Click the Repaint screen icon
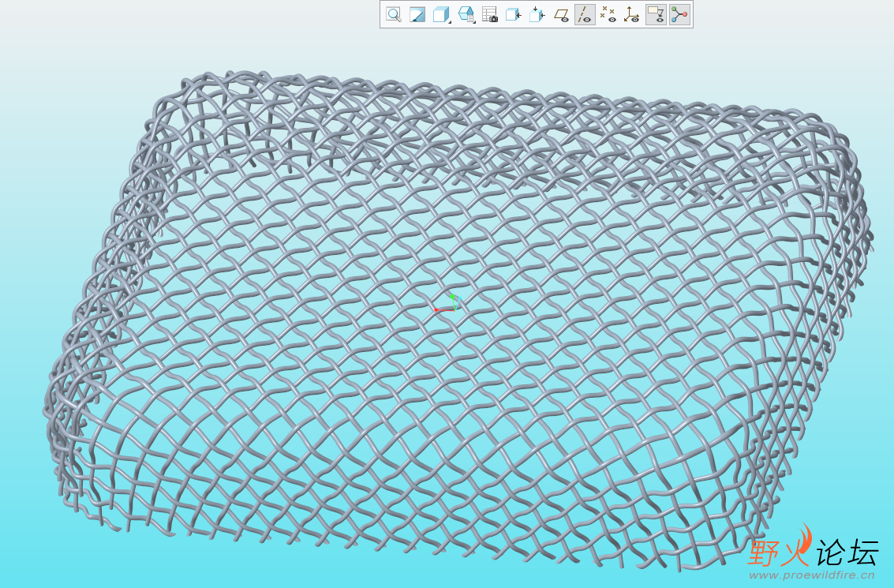Viewport: 894px width, 588px height. 417,14
